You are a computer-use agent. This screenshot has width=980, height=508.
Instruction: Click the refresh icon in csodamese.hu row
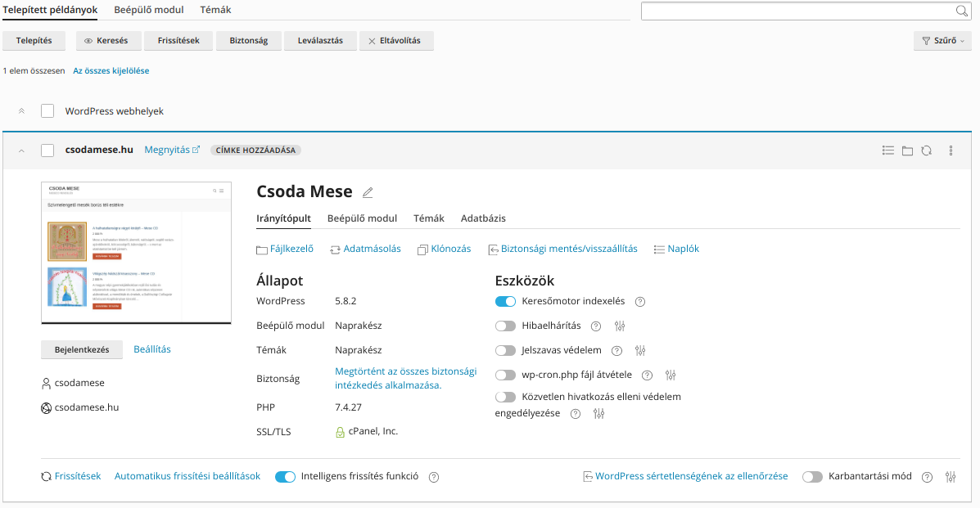tap(926, 151)
